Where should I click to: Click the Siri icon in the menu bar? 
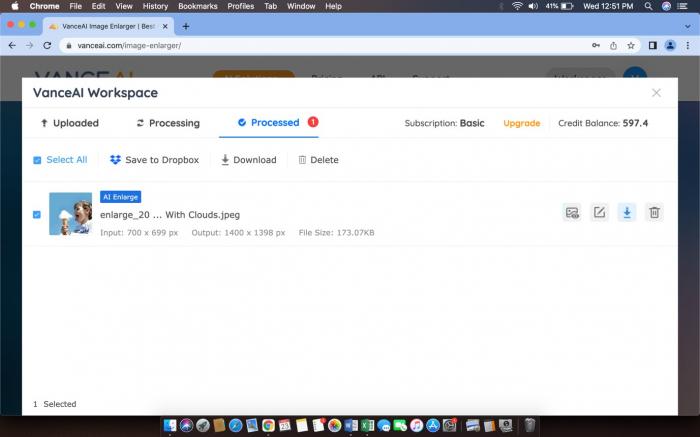point(666,6)
